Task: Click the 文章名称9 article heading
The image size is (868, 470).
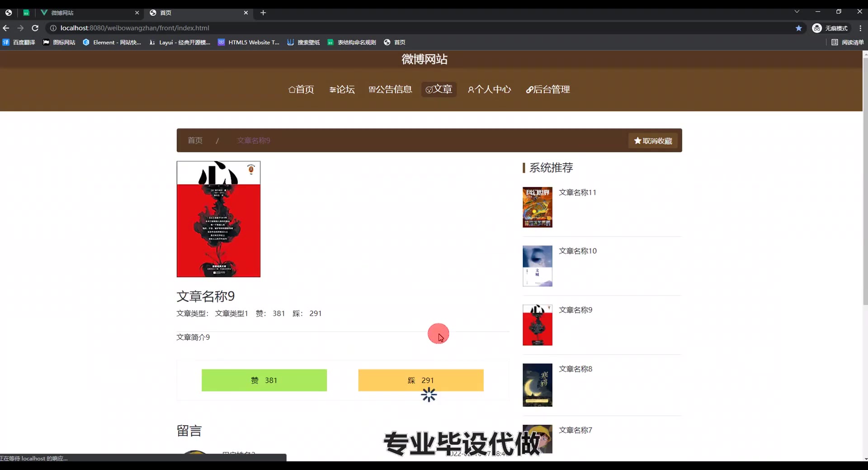Action: pos(206,296)
